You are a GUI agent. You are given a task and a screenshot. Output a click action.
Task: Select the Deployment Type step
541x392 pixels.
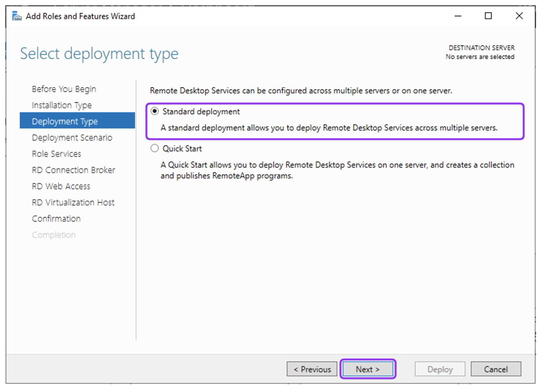(x=77, y=121)
